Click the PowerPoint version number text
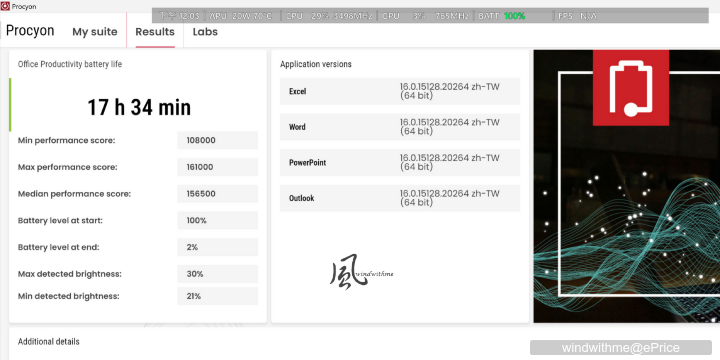Viewport: 720px width, 360px height. 450,162
